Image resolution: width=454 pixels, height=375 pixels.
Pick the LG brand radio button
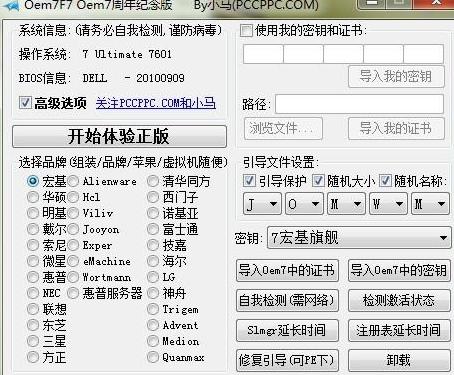pos(153,277)
